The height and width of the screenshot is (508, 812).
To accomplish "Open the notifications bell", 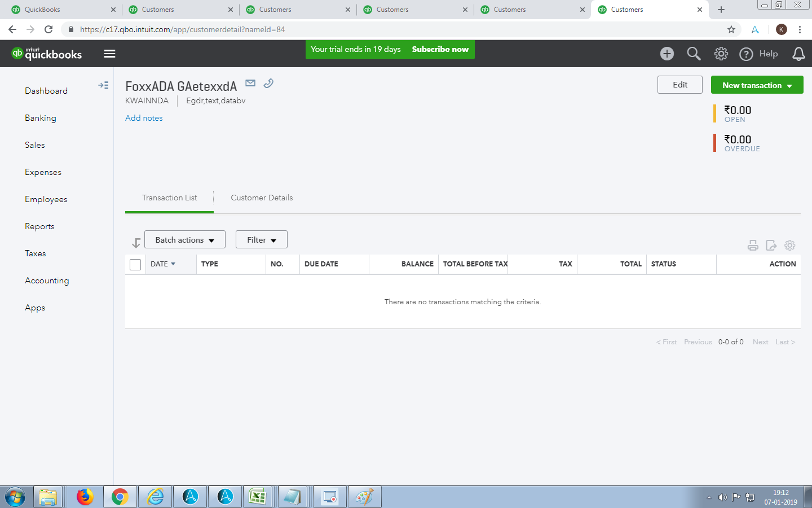I will [798, 54].
